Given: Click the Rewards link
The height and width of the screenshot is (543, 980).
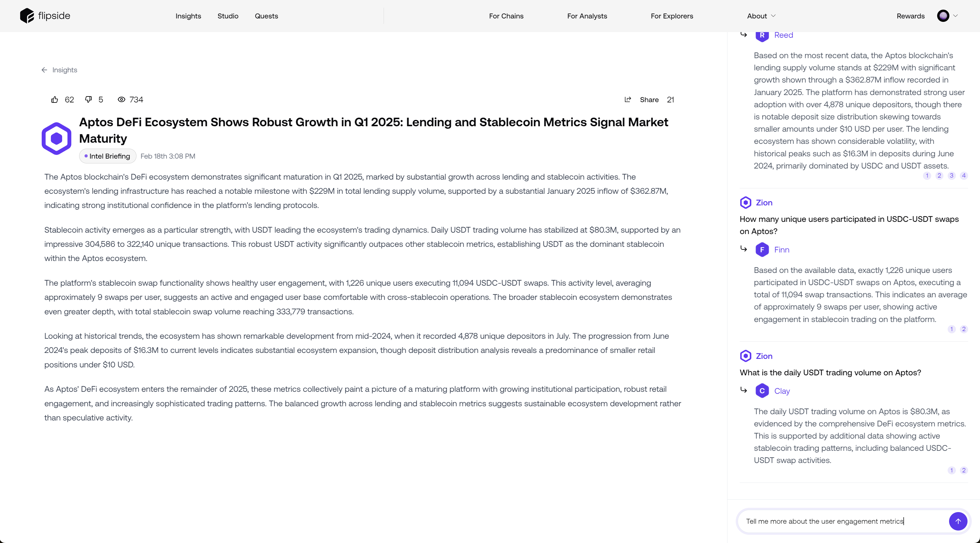Looking at the screenshot, I should coord(910,16).
